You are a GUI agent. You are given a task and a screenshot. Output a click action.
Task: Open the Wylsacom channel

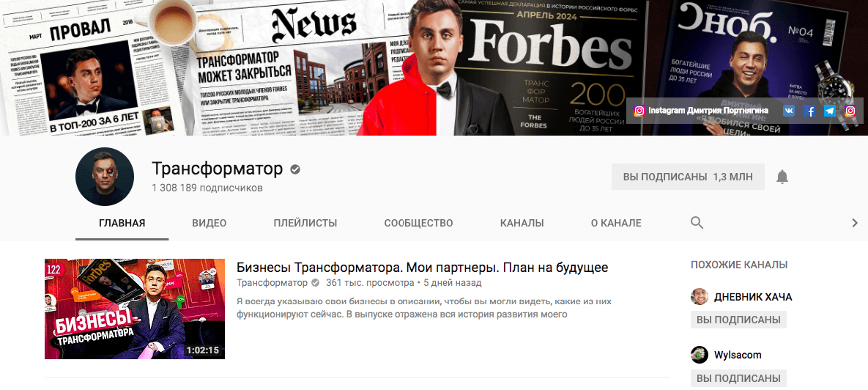[738, 355]
